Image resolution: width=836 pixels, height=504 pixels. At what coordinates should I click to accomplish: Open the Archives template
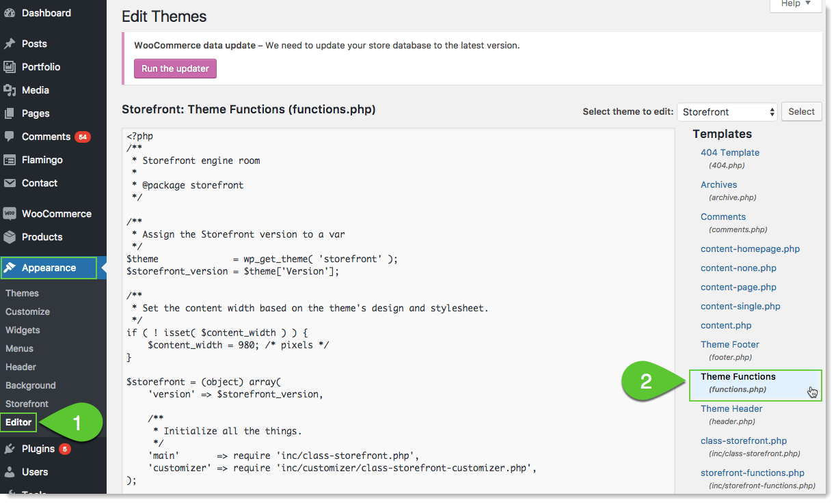pyautogui.click(x=718, y=184)
